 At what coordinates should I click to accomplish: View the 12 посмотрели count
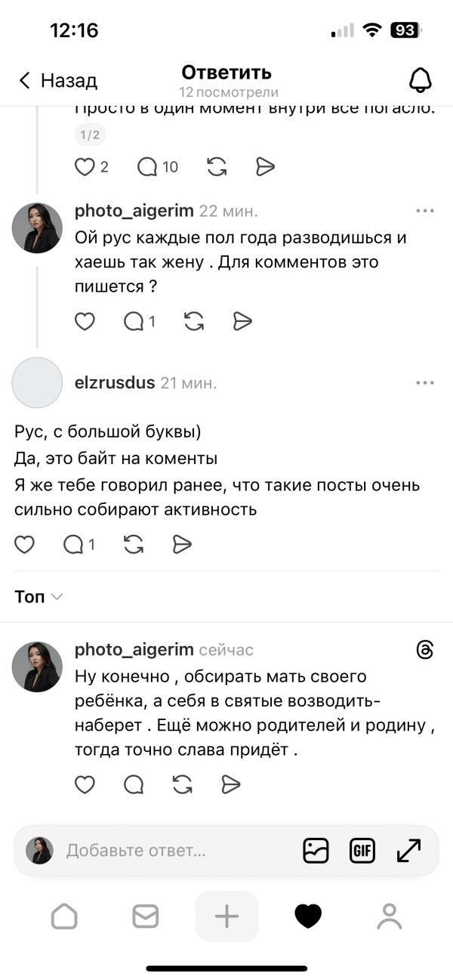coord(226,92)
